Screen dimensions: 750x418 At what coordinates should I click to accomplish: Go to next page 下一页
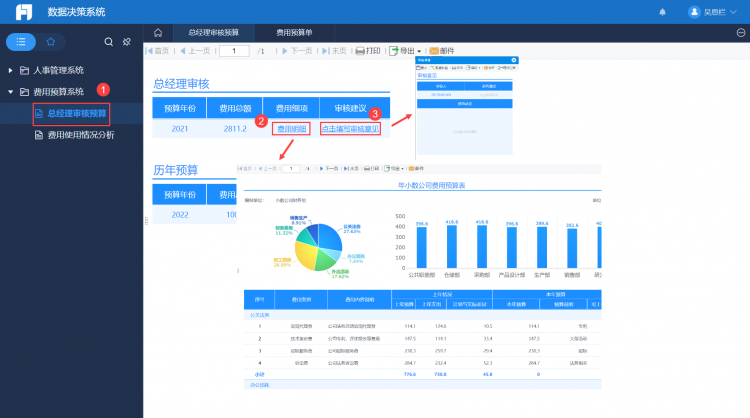point(297,51)
